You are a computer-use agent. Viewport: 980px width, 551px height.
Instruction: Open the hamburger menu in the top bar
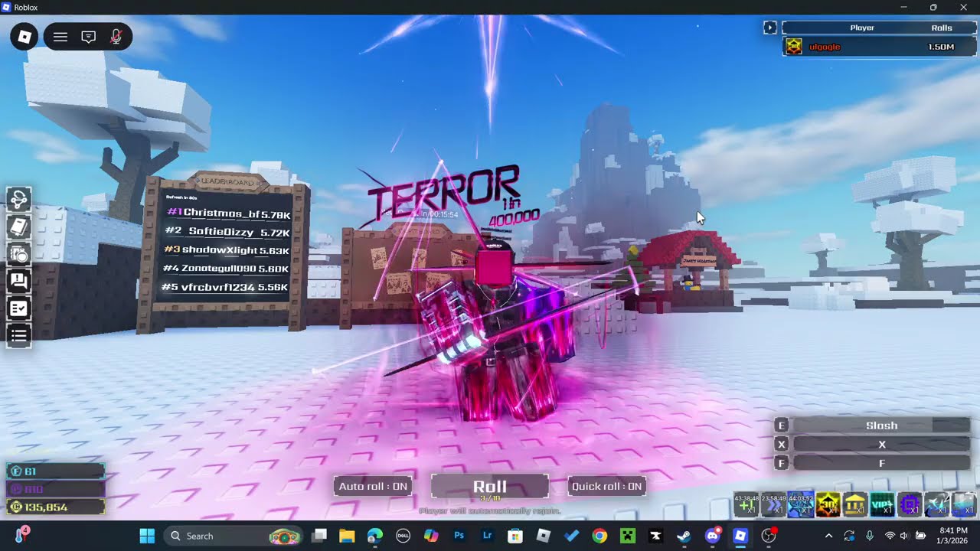point(60,37)
